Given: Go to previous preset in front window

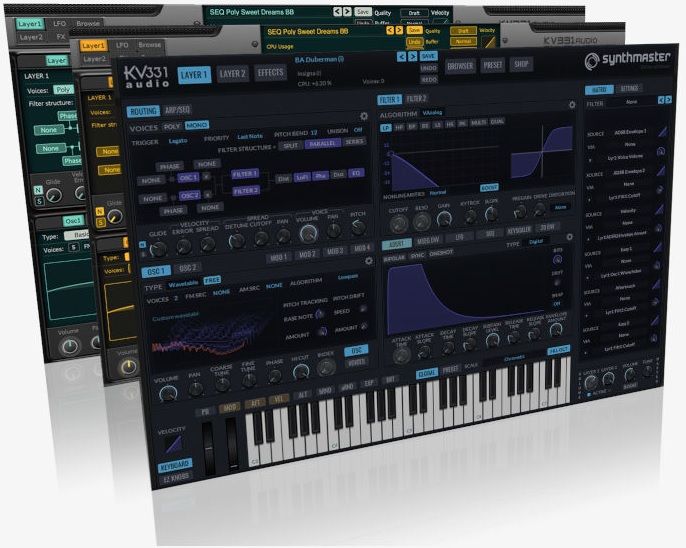Looking at the screenshot, I should [x=402, y=57].
